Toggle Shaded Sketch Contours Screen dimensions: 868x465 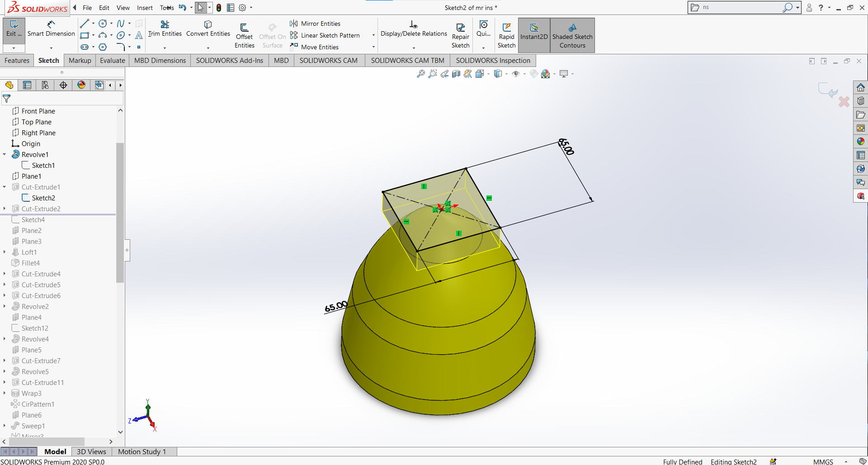tap(572, 35)
